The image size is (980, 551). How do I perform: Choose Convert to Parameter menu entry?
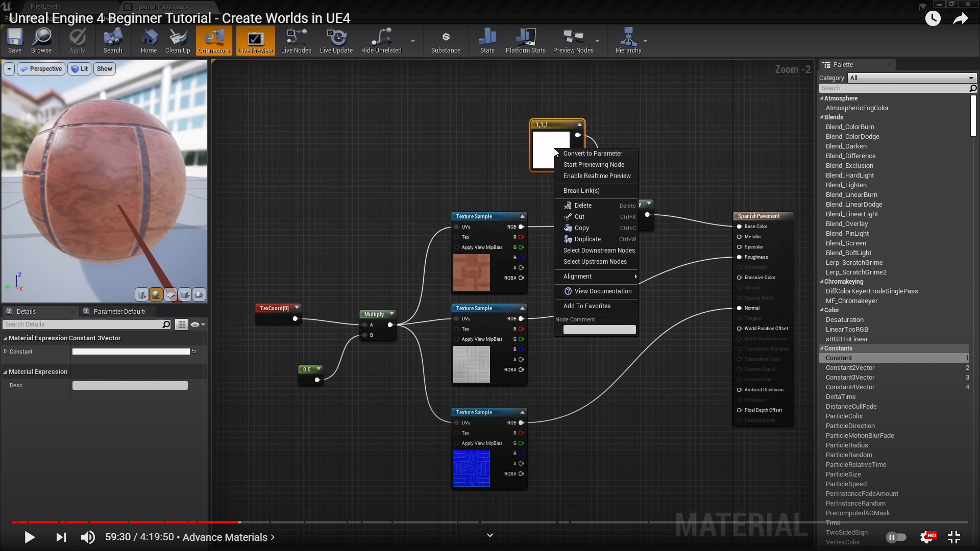coord(593,154)
